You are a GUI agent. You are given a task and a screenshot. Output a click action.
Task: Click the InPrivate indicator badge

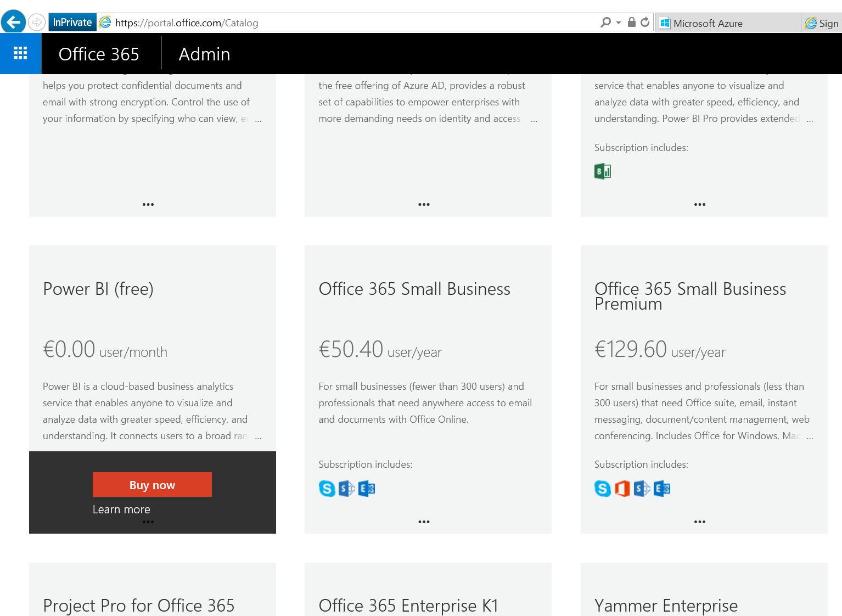pos(72,23)
